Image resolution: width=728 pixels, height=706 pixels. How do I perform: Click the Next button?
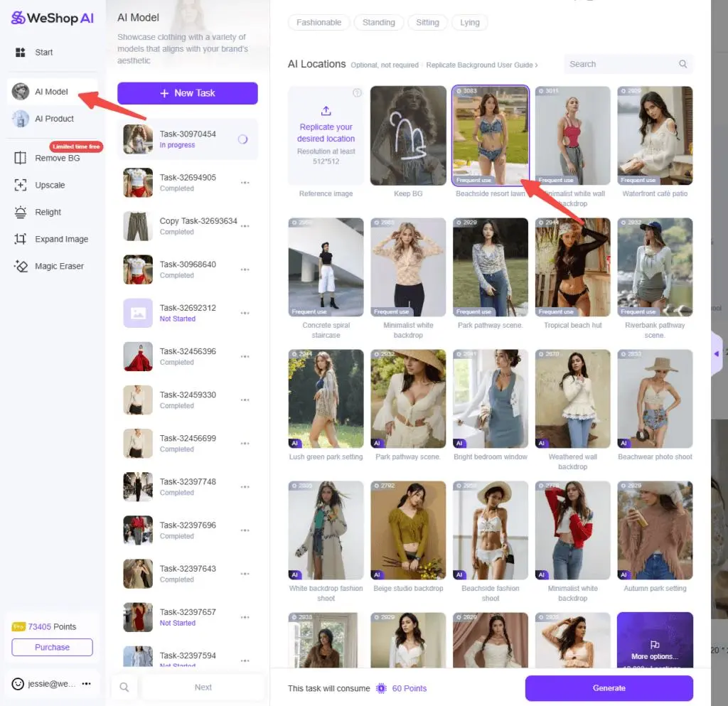click(x=203, y=687)
